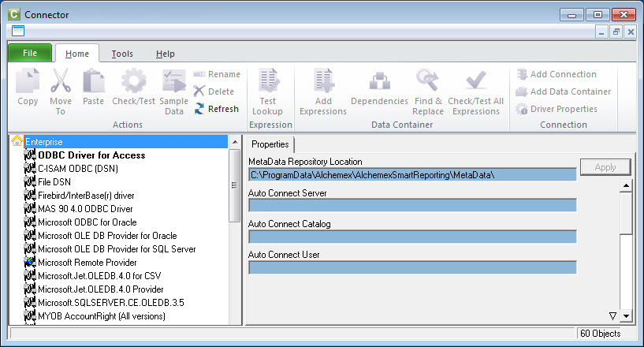Click the triangle expander at properties bottom
This screenshot has width=644, height=347.
click(x=612, y=315)
